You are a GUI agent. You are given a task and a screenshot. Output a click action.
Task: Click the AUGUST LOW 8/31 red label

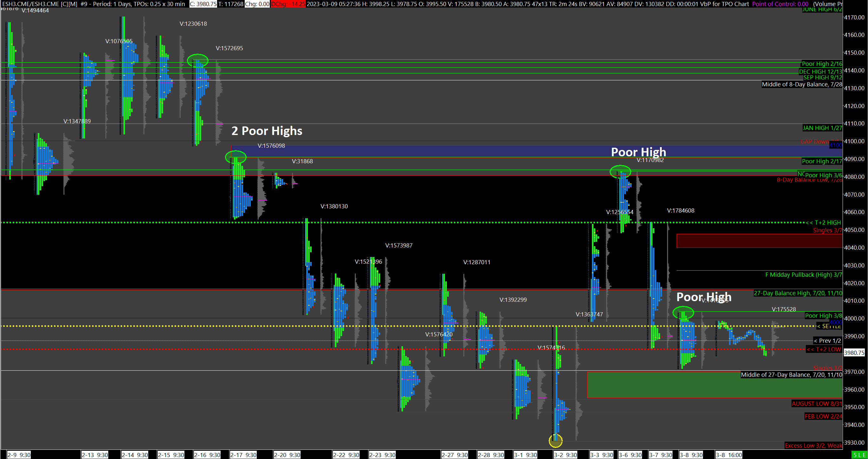817,404
